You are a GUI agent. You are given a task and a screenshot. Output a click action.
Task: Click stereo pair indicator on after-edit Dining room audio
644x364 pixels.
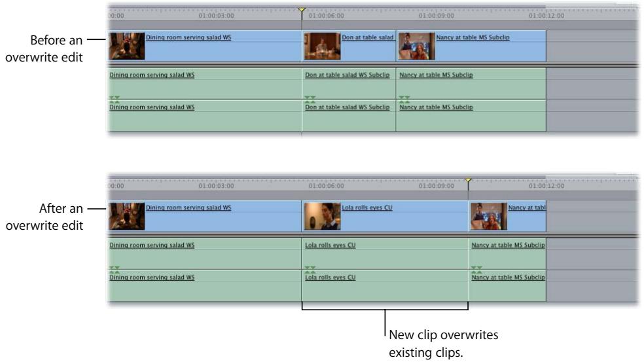115,269
